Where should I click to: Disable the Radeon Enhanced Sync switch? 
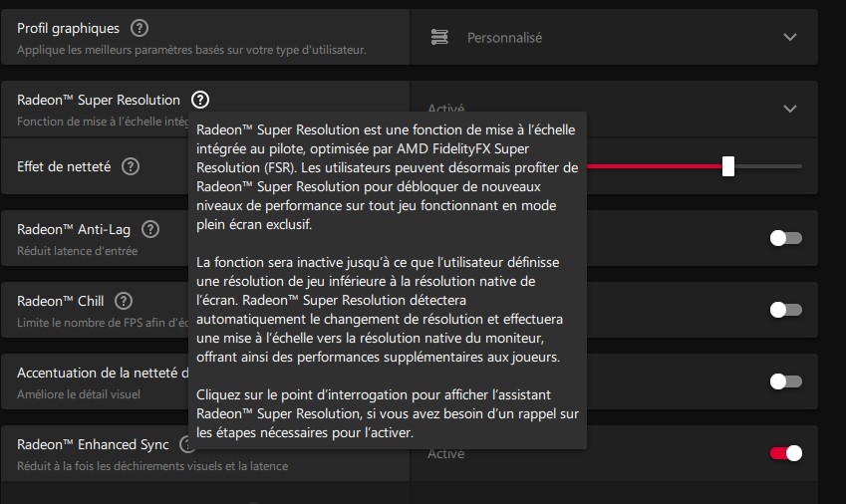tap(785, 453)
